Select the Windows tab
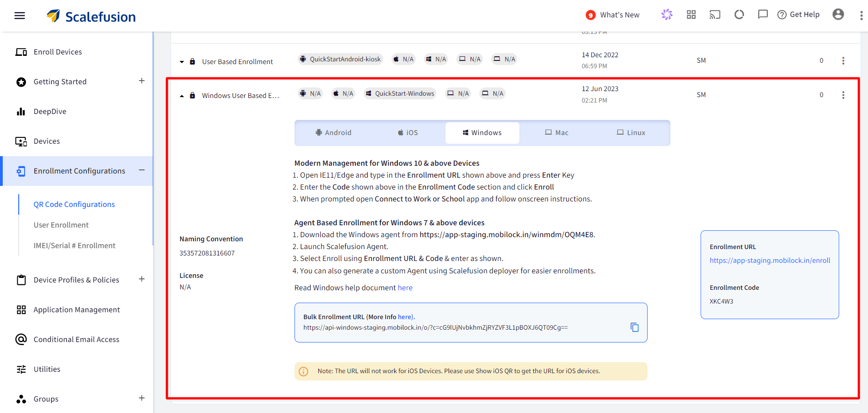The width and height of the screenshot is (868, 413). tap(482, 133)
